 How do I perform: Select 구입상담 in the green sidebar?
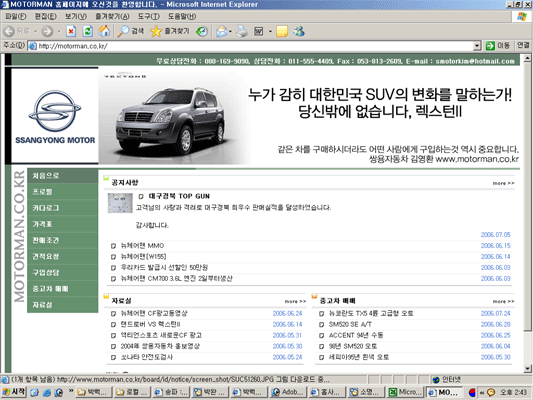point(63,273)
